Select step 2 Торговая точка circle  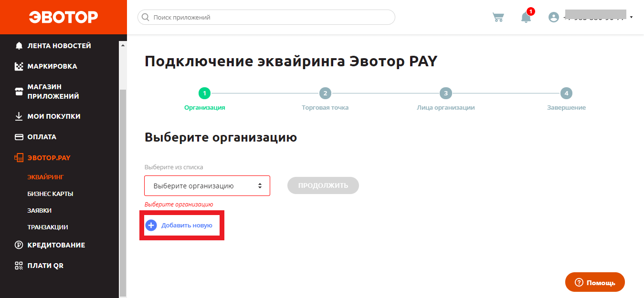point(325,93)
